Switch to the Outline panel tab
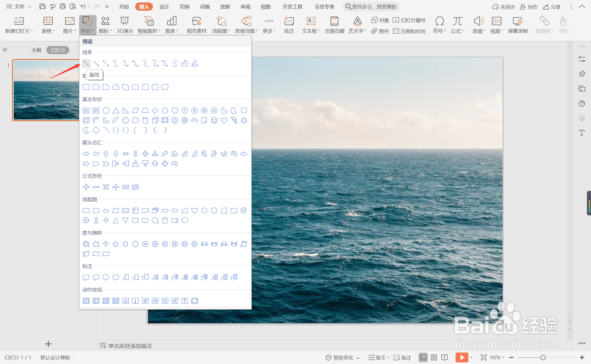591x364 pixels. coord(36,50)
